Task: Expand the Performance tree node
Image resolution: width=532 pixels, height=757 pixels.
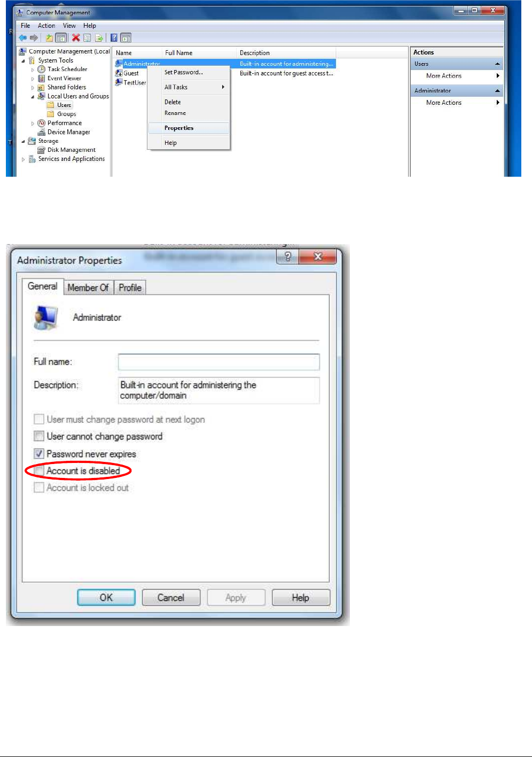Action: [x=33, y=123]
